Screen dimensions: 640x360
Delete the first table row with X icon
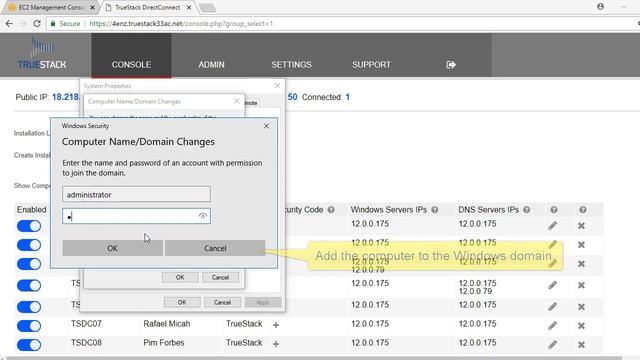[582, 226]
